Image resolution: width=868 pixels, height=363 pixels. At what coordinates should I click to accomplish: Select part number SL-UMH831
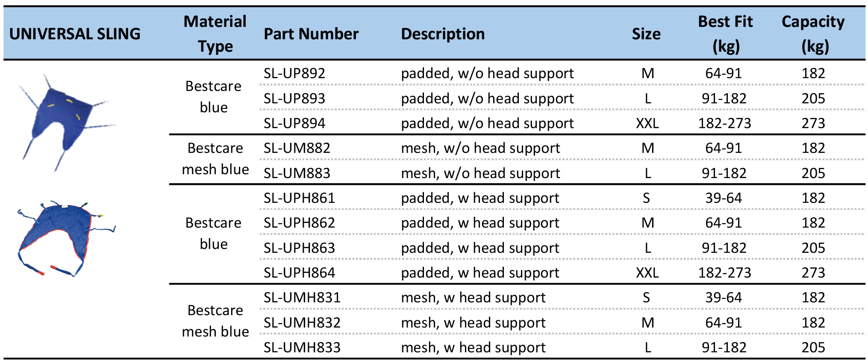point(302,298)
